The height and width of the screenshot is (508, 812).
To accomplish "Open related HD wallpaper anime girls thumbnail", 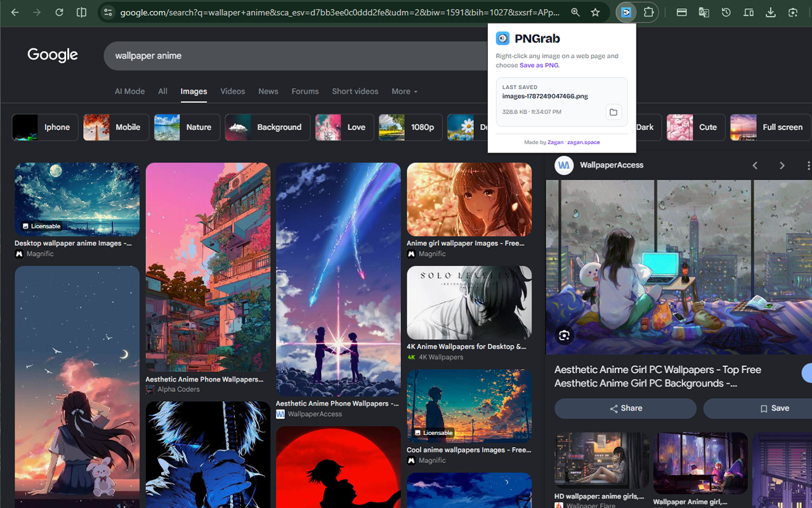I will pos(601,461).
